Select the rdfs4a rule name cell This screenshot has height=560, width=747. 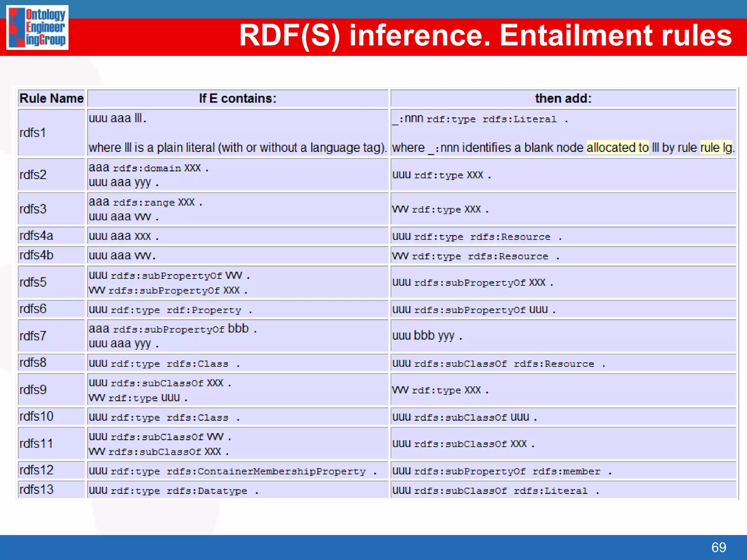point(36,236)
